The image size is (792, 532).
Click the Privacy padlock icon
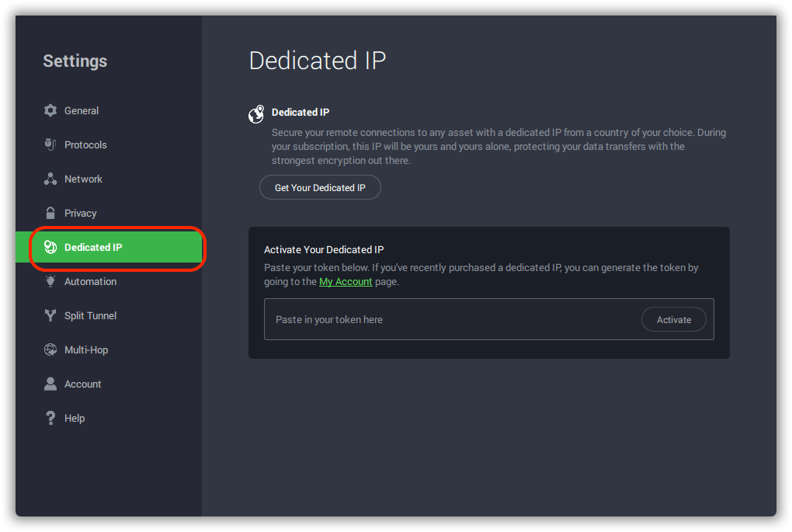[x=50, y=213]
